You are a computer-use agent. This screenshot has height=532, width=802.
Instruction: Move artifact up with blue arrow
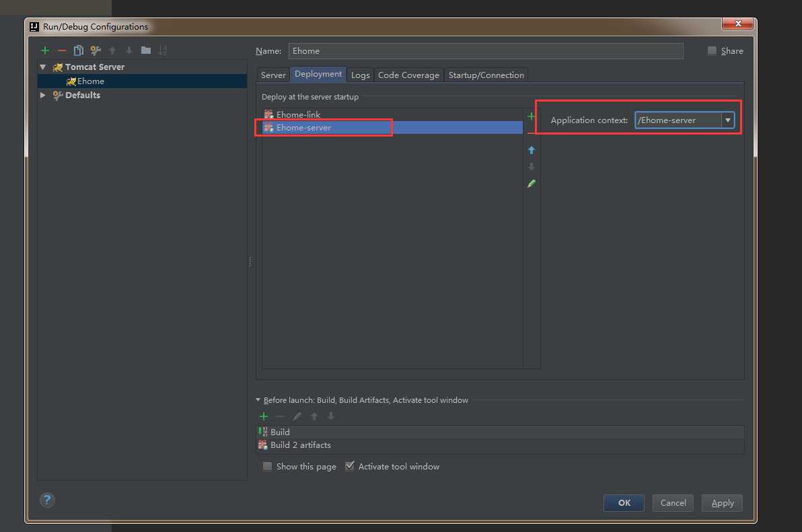point(532,150)
